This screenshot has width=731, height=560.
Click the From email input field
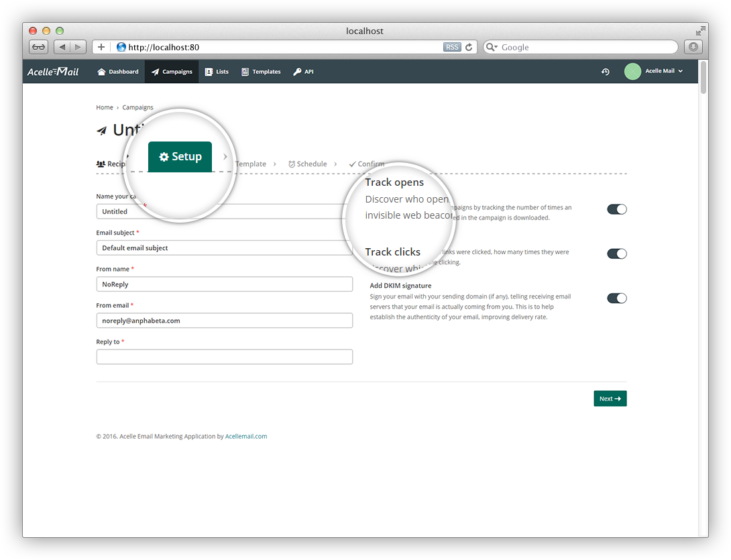coord(224,321)
